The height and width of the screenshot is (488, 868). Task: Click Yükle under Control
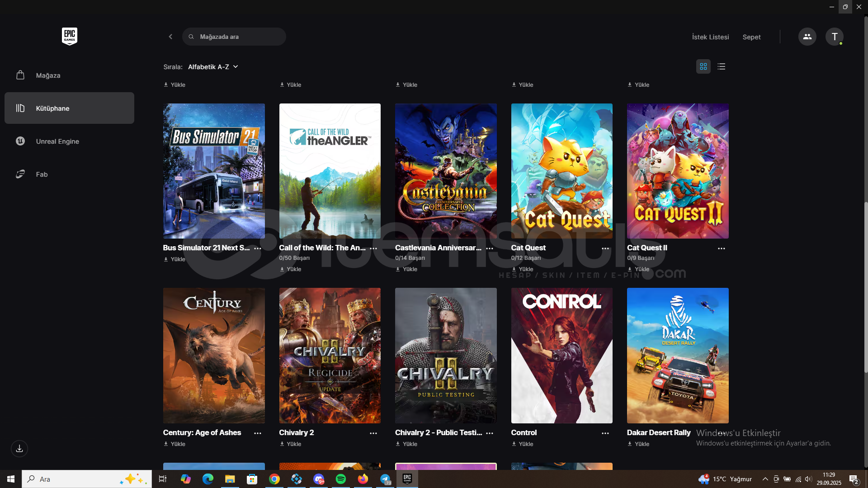click(522, 444)
